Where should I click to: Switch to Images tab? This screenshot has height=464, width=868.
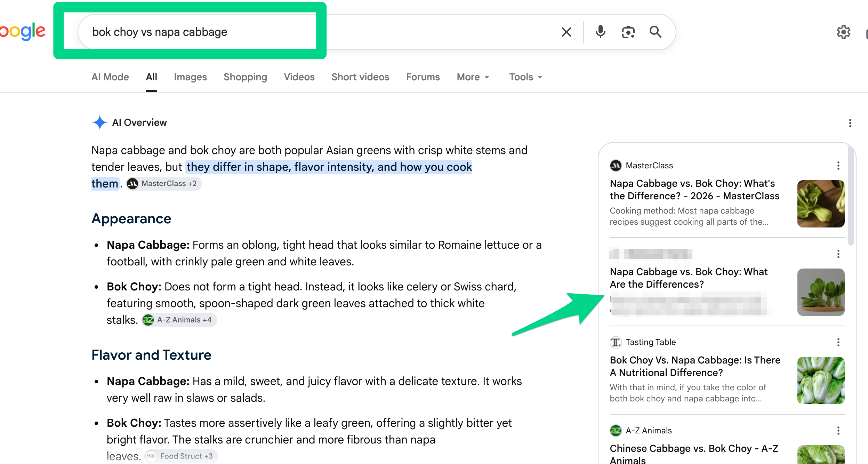[190, 77]
